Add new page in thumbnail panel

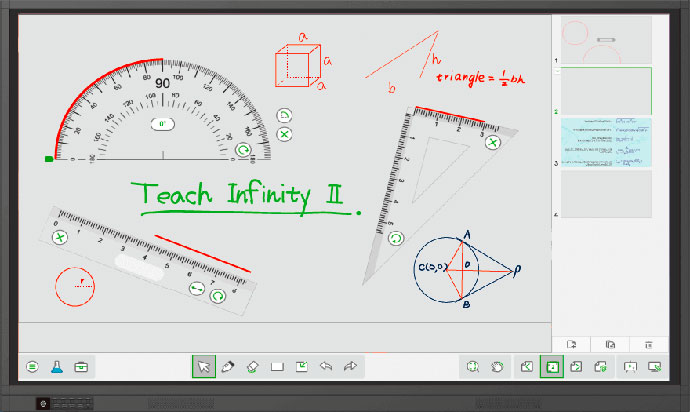click(572, 345)
